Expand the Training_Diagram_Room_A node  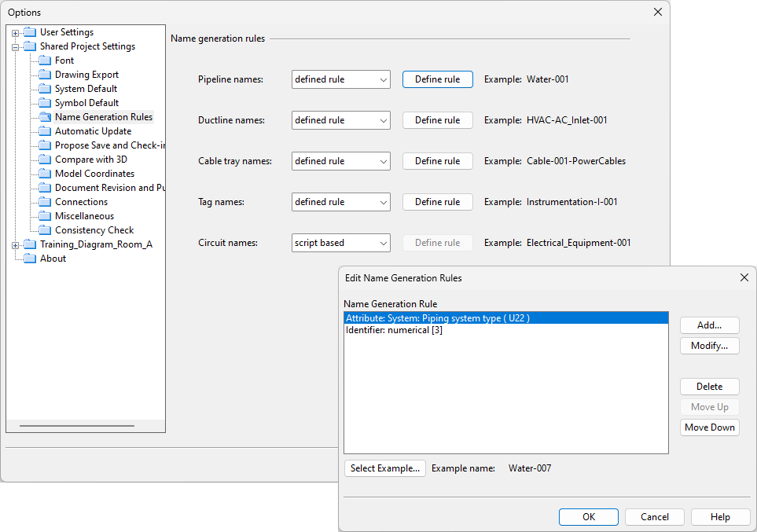(15, 245)
